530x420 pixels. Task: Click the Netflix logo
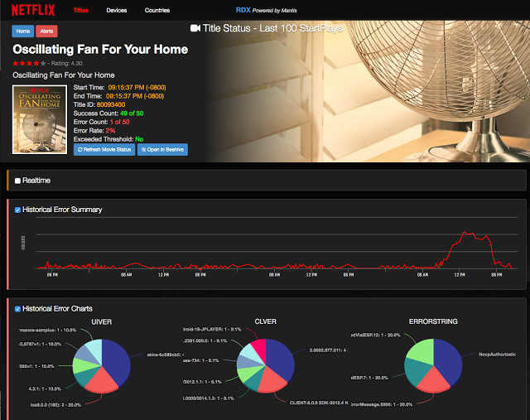(33, 10)
